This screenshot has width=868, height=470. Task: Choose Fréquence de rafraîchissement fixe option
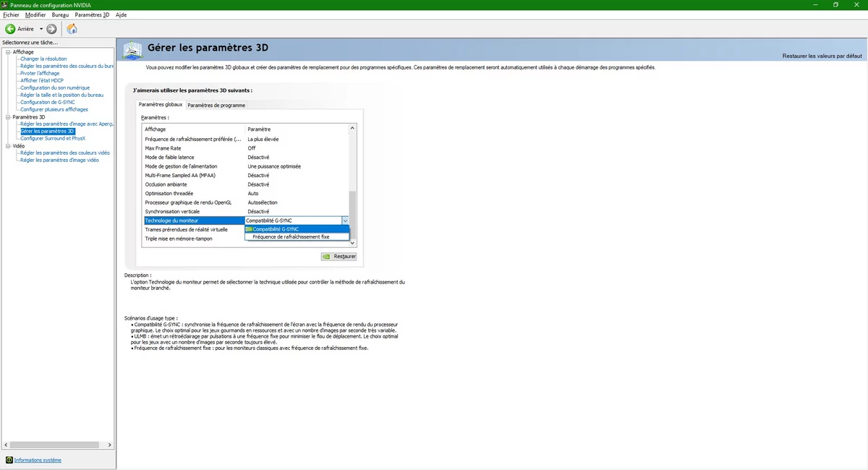tap(297, 236)
